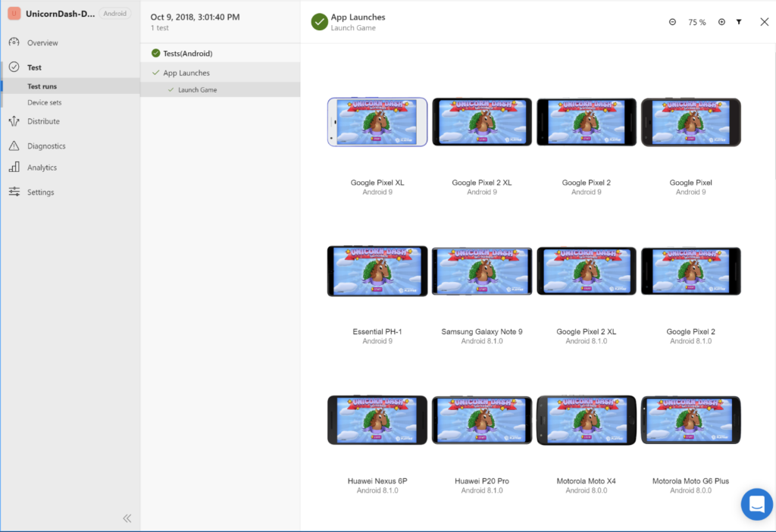Zoom in with the plus icon
Image resolution: width=776 pixels, height=532 pixels.
[x=721, y=22]
